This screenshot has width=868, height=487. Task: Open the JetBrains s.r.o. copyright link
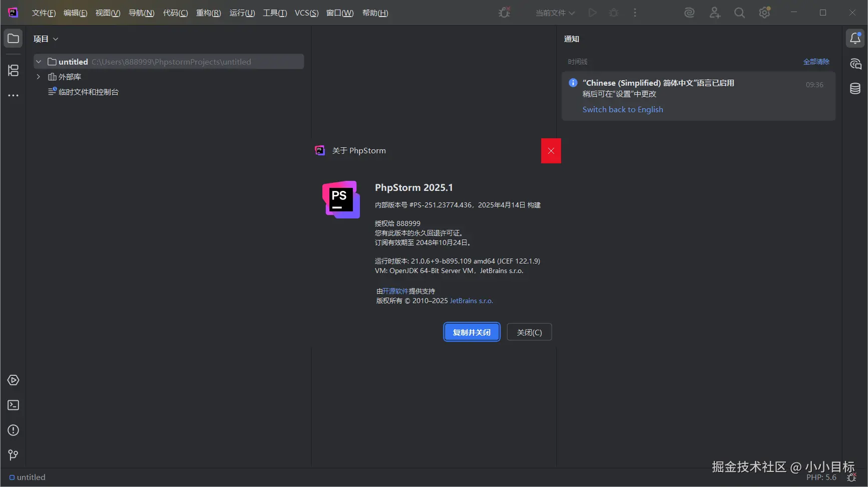pos(472,301)
